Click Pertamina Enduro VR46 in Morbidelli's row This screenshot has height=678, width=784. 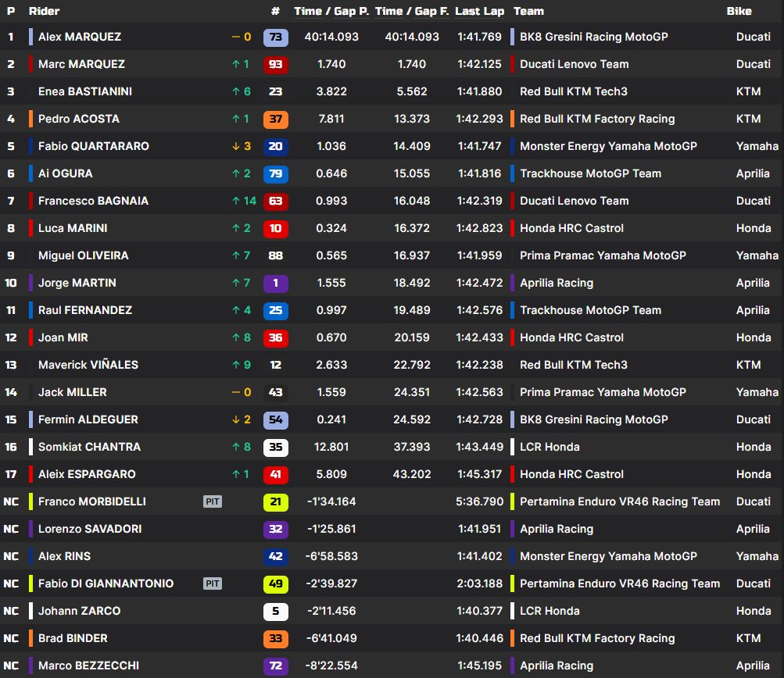(x=620, y=501)
